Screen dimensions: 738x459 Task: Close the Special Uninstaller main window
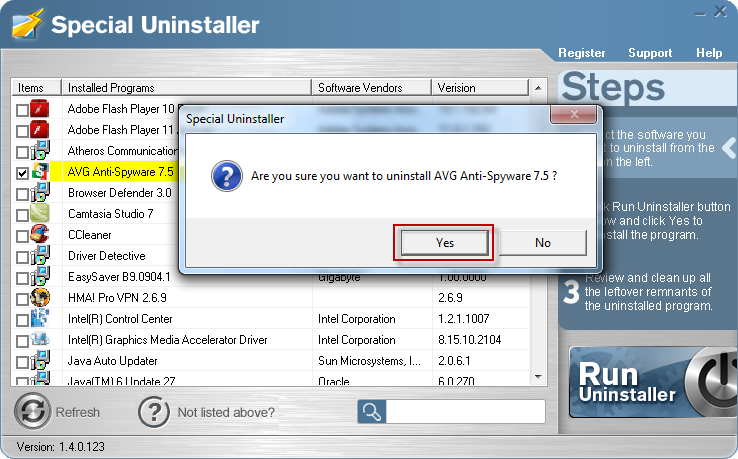(720, 11)
